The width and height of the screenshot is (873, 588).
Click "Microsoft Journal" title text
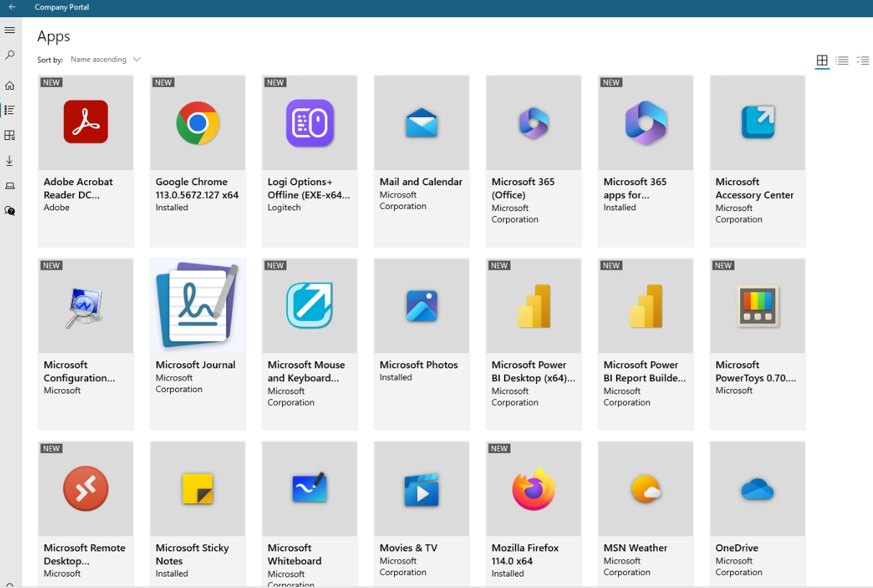coord(195,365)
